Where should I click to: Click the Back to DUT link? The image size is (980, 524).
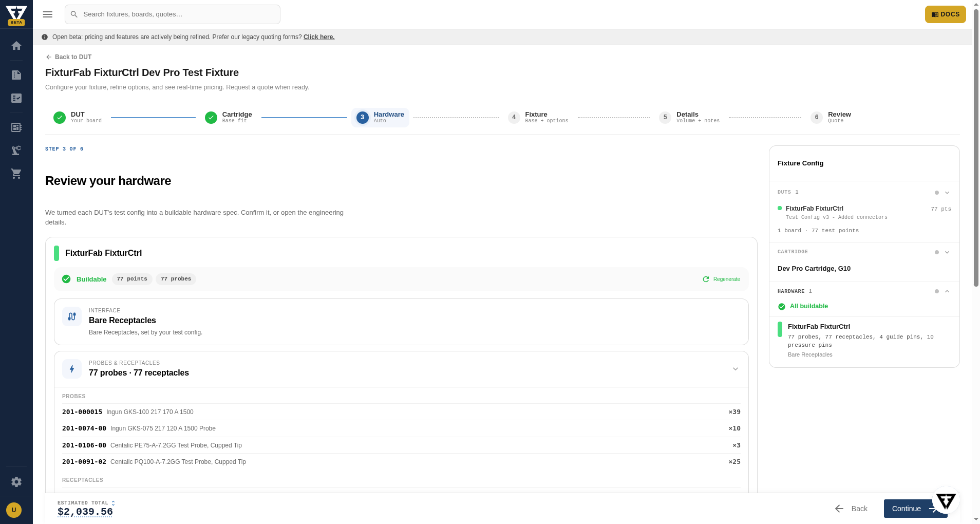(68, 57)
